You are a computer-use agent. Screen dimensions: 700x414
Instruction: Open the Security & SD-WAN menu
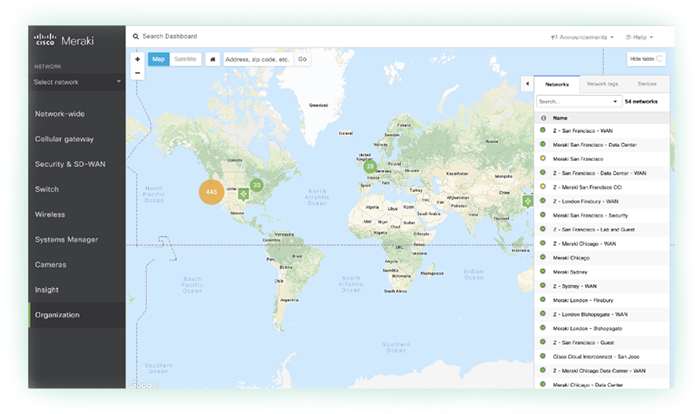(70, 164)
